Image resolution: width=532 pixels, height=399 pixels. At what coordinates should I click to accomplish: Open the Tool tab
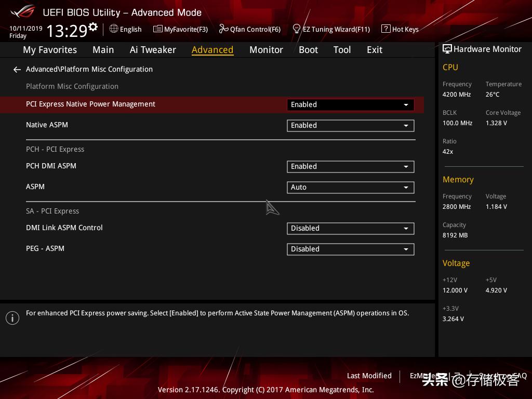(x=342, y=50)
